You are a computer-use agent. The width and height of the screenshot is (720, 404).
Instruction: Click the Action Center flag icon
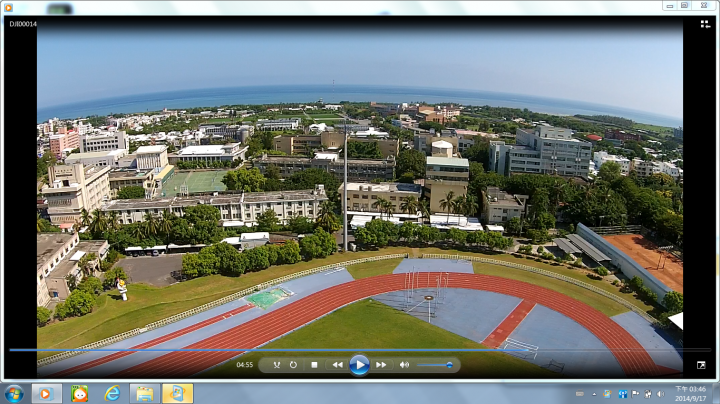[636, 394]
